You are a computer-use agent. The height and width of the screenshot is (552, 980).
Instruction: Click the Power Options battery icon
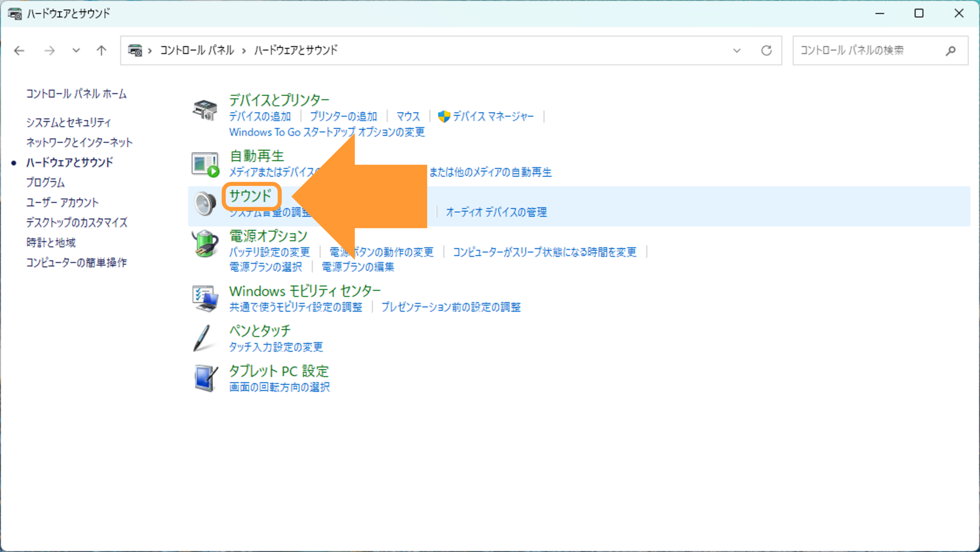click(x=205, y=243)
